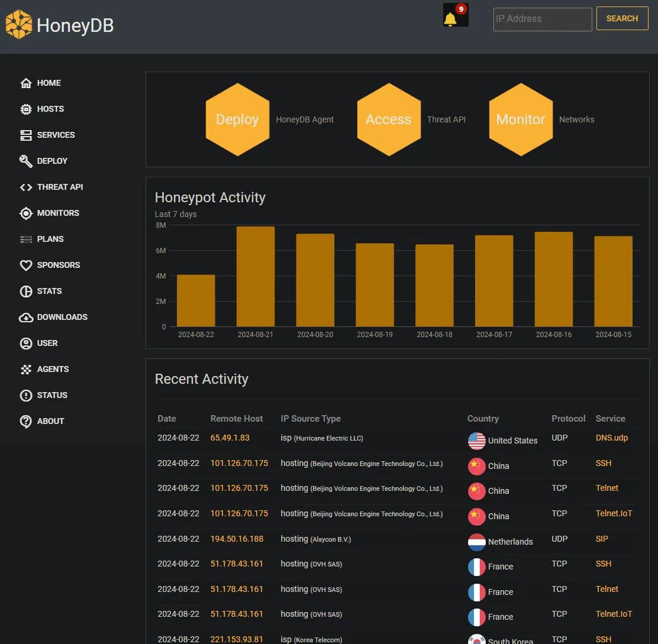
Task: Select the Services sidebar icon
Action: pyautogui.click(x=26, y=135)
